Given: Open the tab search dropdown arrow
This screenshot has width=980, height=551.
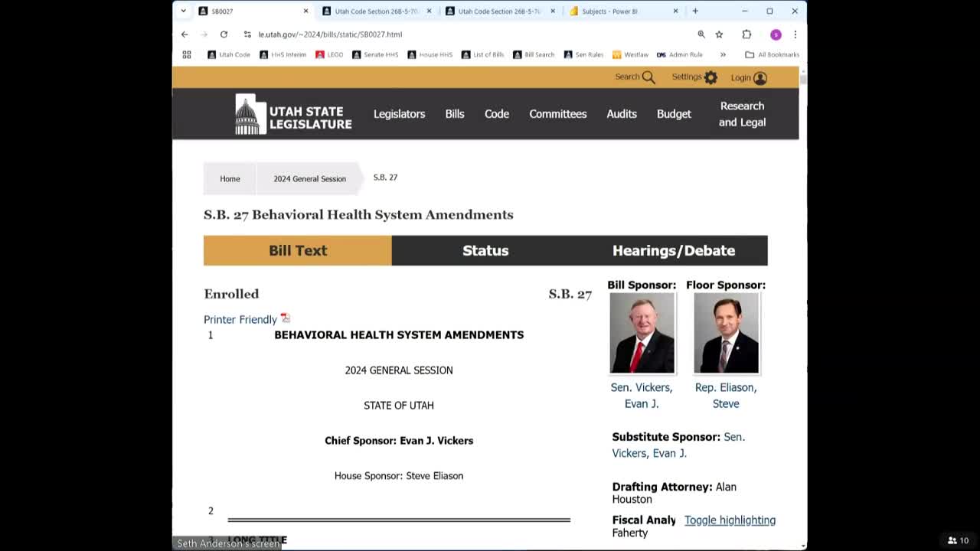Looking at the screenshot, I should coord(183,11).
